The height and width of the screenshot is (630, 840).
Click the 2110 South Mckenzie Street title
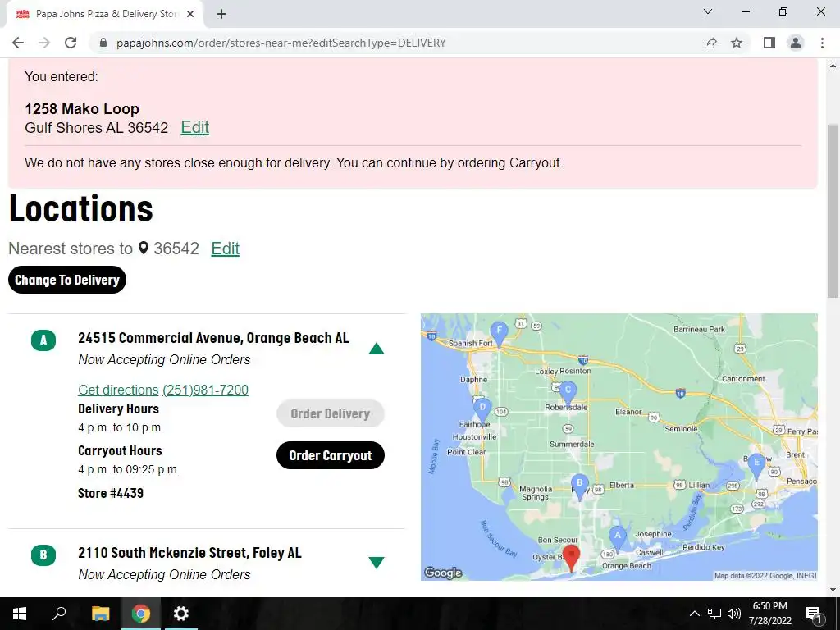pos(189,553)
